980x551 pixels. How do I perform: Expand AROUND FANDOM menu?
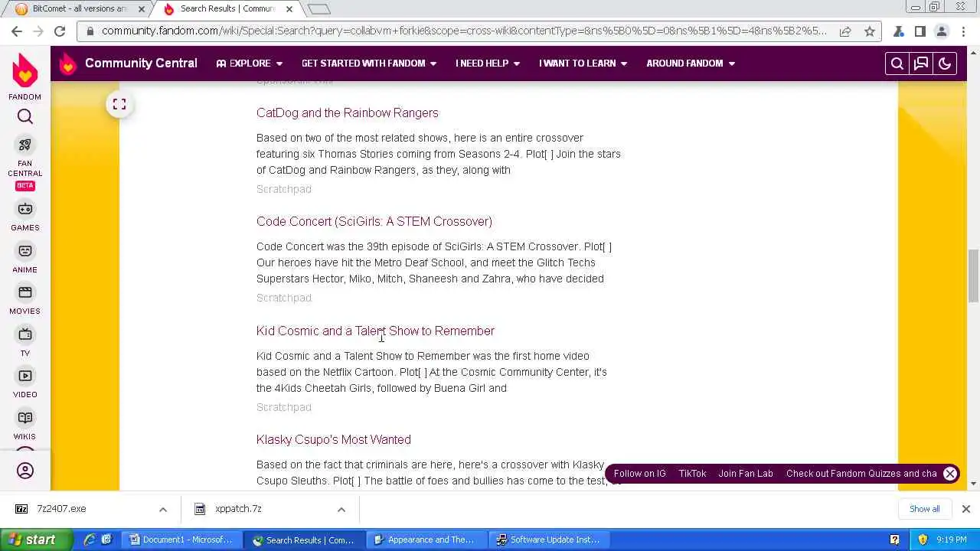(x=691, y=64)
